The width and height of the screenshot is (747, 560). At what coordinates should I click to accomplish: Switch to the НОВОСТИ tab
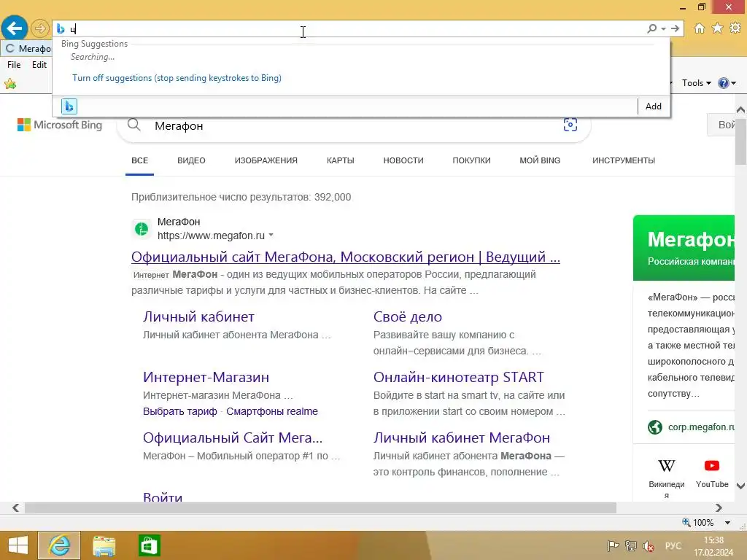[x=403, y=161]
